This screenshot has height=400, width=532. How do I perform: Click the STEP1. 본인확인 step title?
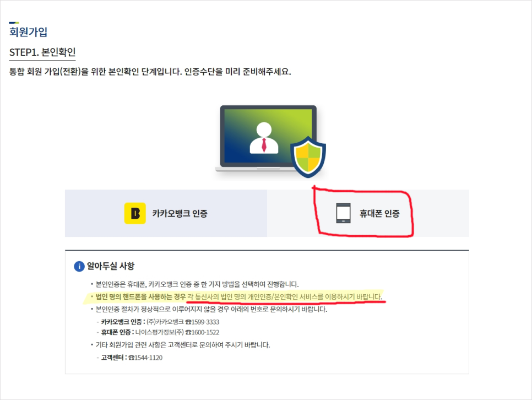coord(42,52)
